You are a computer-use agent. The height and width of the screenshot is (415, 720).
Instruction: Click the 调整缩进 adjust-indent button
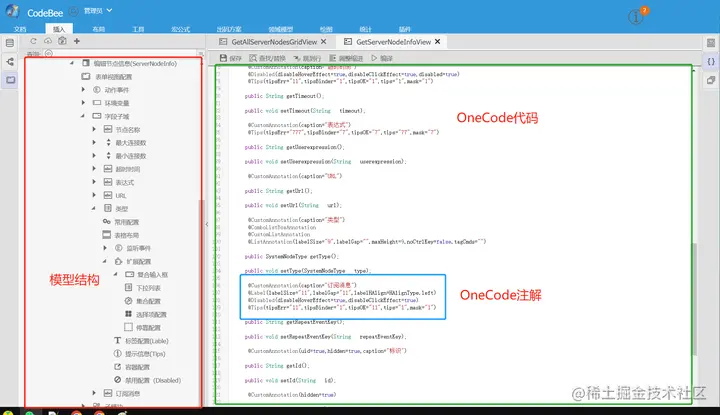pyautogui.click(x=346, y=58)
